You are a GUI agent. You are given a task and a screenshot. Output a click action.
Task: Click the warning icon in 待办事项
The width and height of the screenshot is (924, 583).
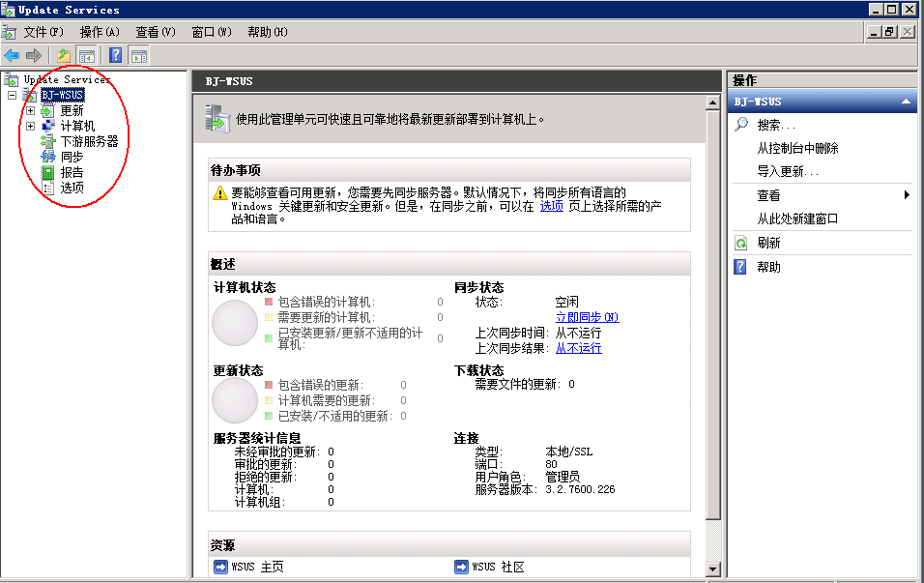point(219,192)
